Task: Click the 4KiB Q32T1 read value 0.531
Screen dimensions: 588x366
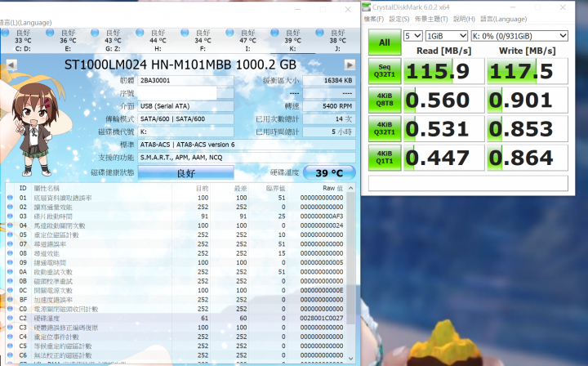Action: pyautogui.click(x=444, y=128)
